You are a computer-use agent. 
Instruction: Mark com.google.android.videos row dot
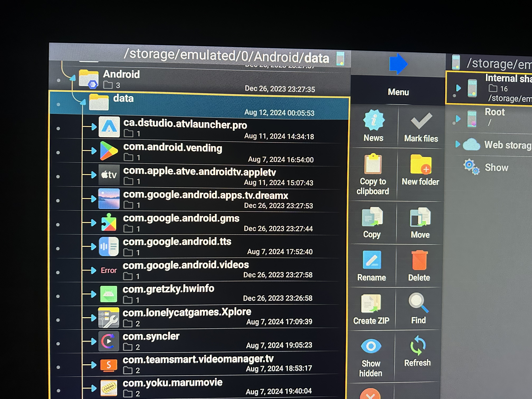[58, 272]
